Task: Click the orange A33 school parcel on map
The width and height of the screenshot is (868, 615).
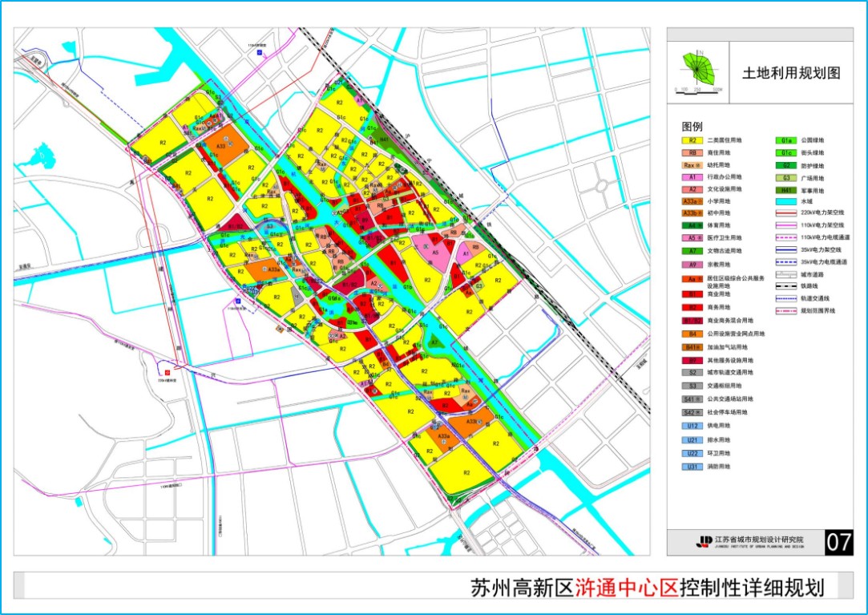Action: (221, 145)
